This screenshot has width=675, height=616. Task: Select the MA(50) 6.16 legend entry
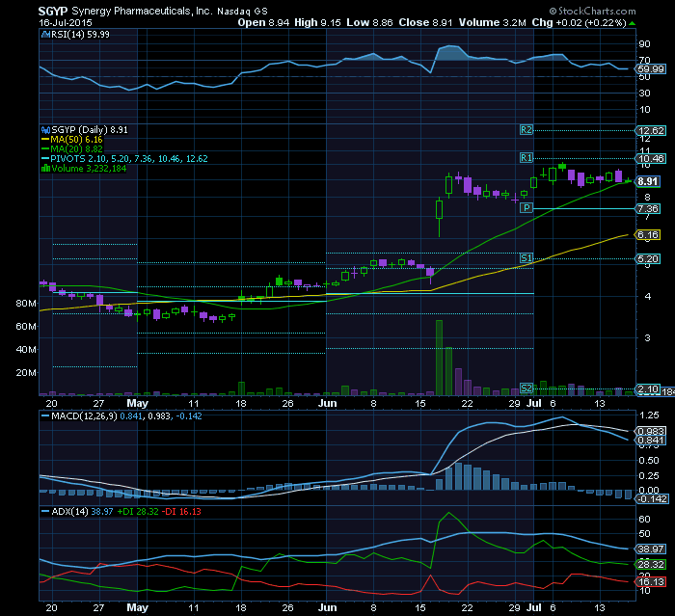coord(72,140)
